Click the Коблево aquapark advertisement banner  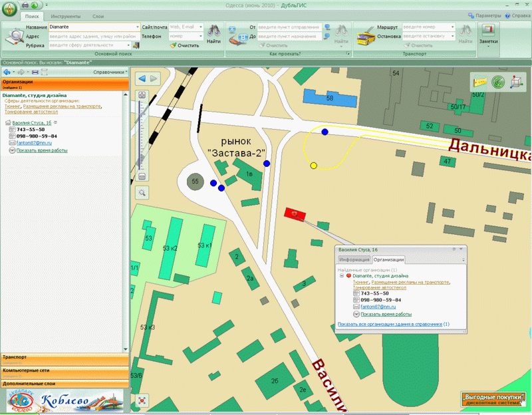tap(65, 401)
